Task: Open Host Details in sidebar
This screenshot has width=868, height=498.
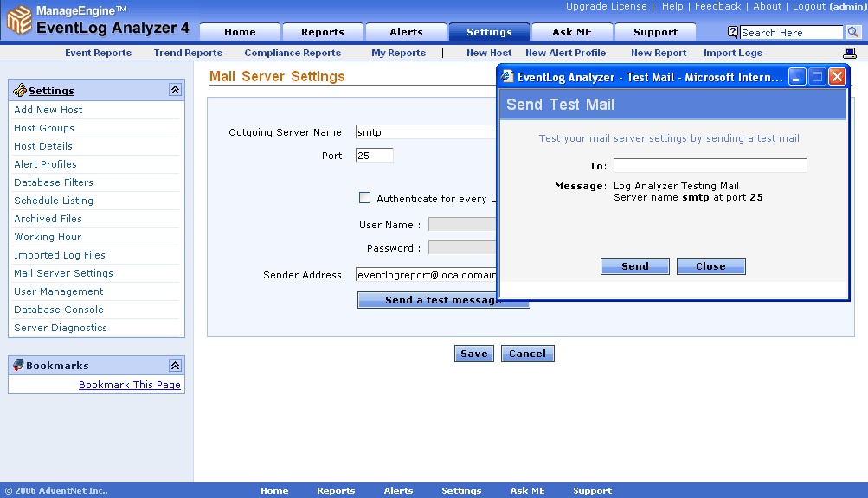Action: coord(43,146)
